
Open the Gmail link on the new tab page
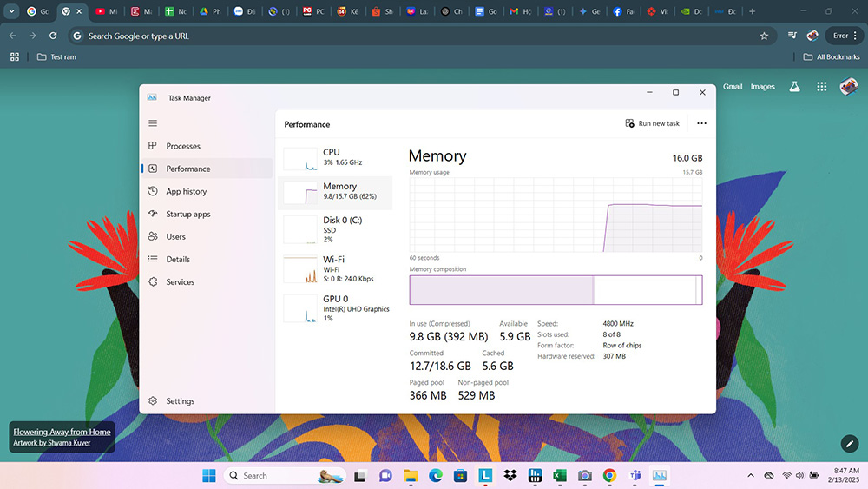733,86
